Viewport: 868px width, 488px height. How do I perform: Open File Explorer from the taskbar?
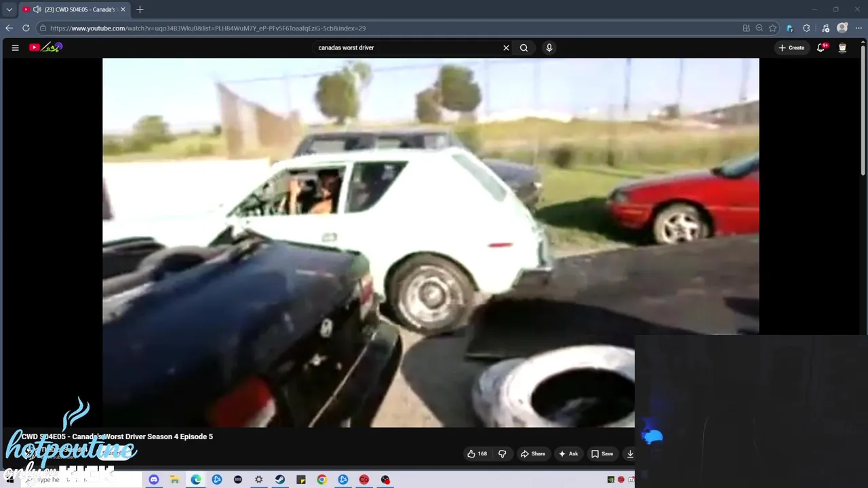point(174,480)
